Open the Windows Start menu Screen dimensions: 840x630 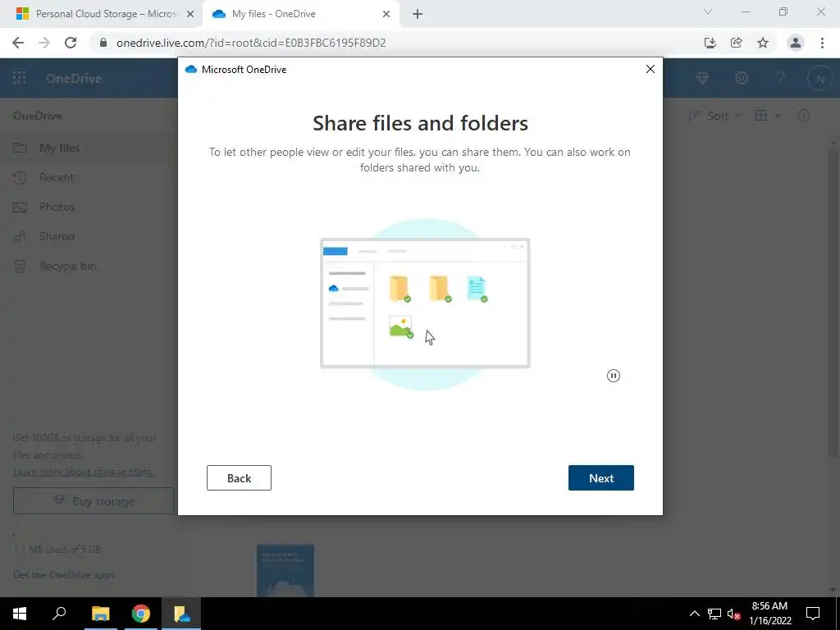(x=20, y=614)
